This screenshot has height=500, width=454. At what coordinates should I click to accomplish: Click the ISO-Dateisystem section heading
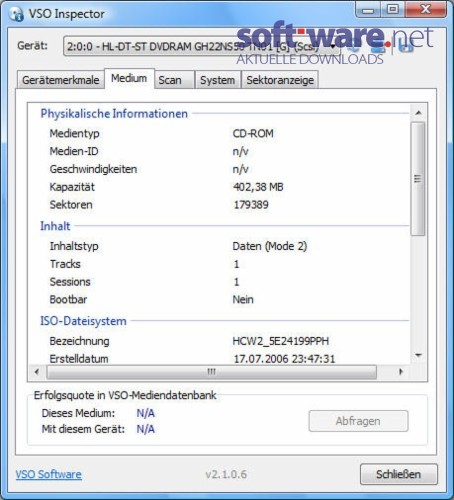(x=83, y=321)
